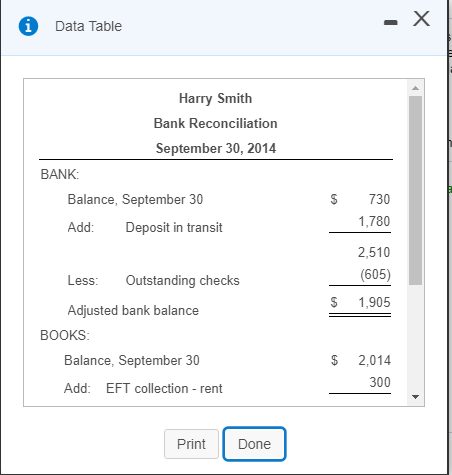The height and width of the screenshot is (475, 452).
Task: Select the 'Less:' label
Action: (83, 280)
